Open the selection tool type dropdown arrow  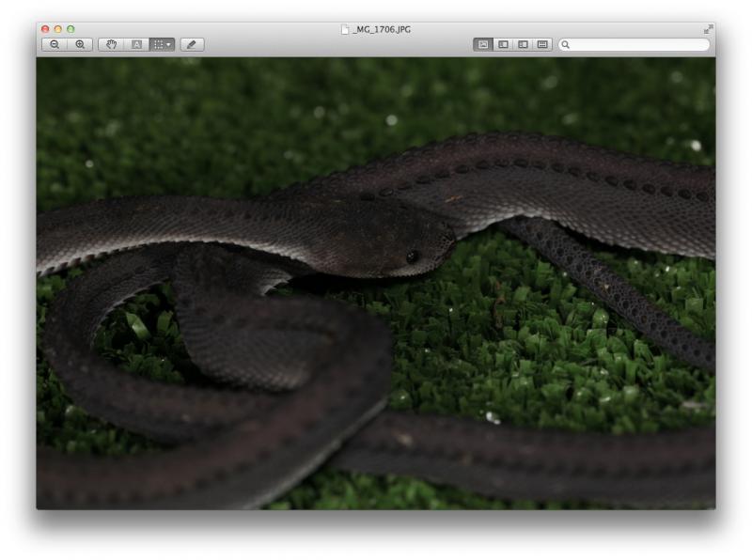point(169,44)
